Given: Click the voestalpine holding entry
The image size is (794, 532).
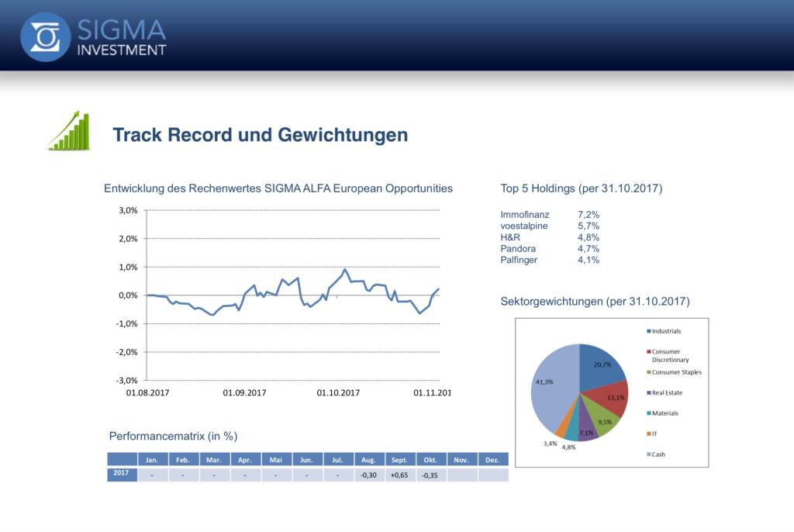Looking at the screenshot, I should [x=524, y=226].
